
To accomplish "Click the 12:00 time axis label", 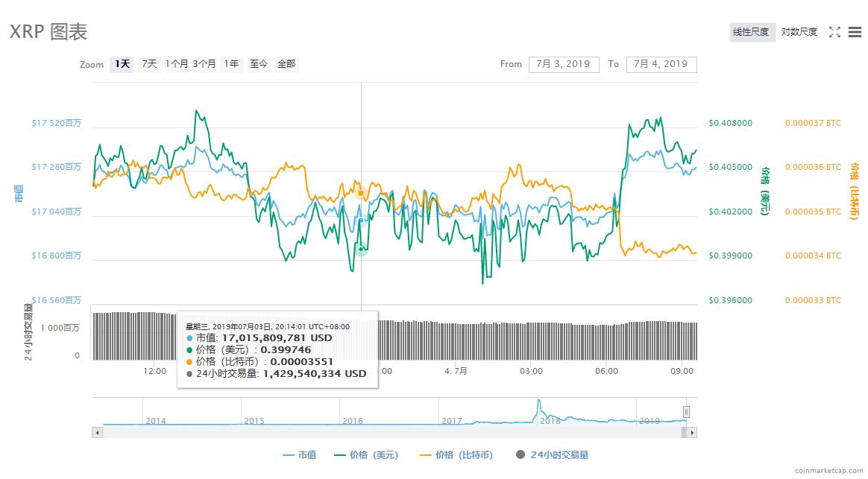I will 154,371.
